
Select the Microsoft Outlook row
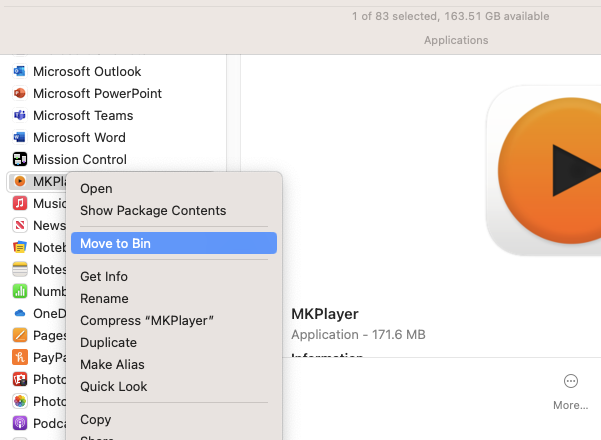pos(113,71)
